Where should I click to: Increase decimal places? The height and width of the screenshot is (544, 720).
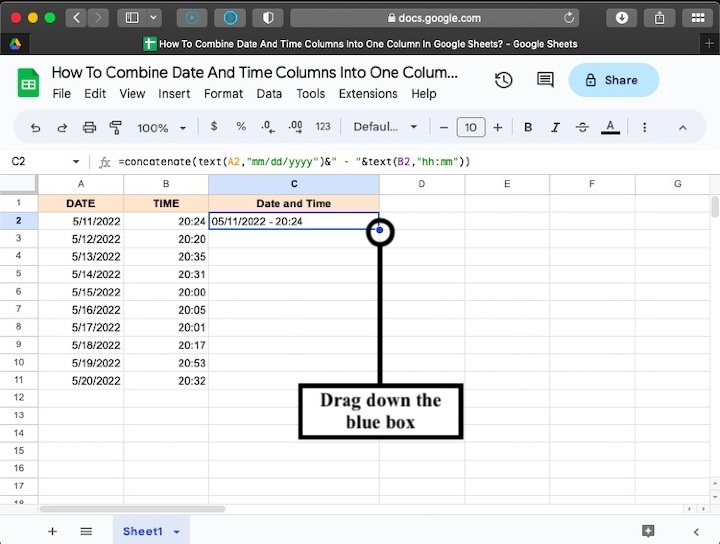click(295, 127)
